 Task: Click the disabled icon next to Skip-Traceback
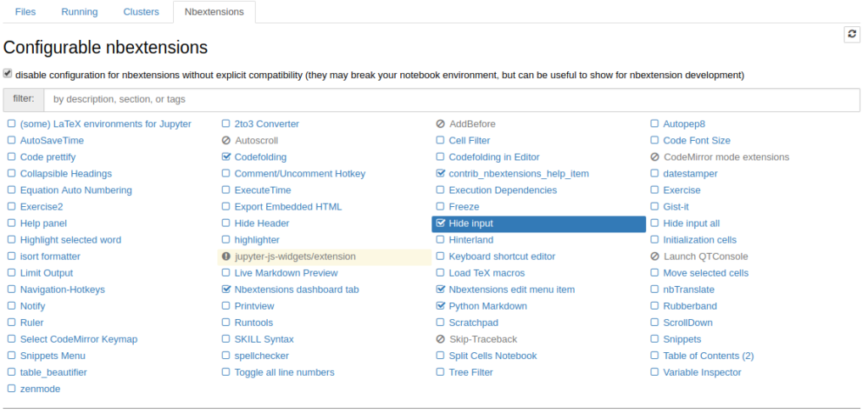(x=440, y=339)
